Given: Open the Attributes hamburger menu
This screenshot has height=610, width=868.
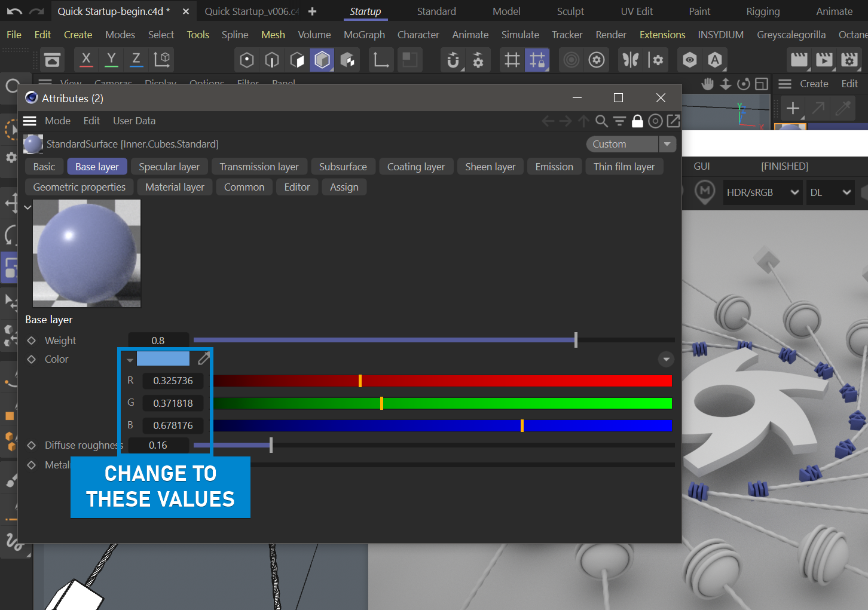Looking at the screenshot, I should [30, 121].
